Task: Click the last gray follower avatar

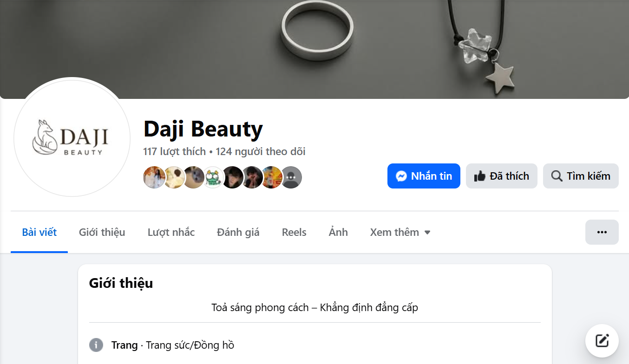Action: pos(291,177)
